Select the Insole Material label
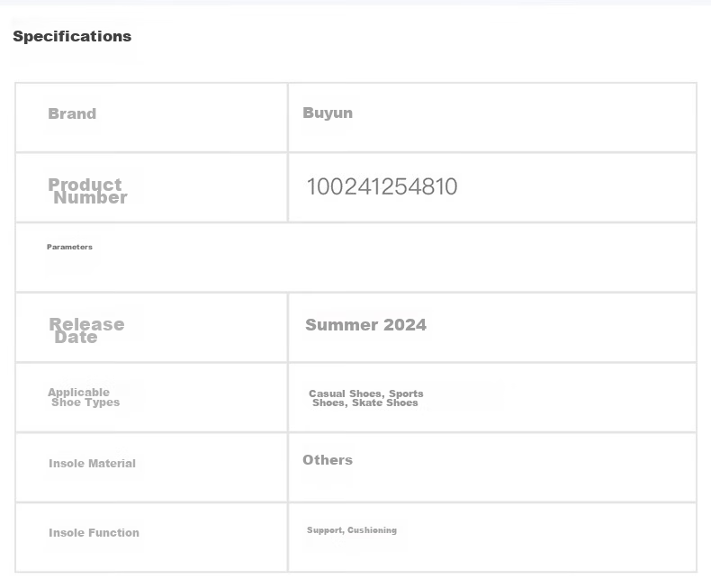711x588 pixels. pyautogui.click(x=92, y=463)
